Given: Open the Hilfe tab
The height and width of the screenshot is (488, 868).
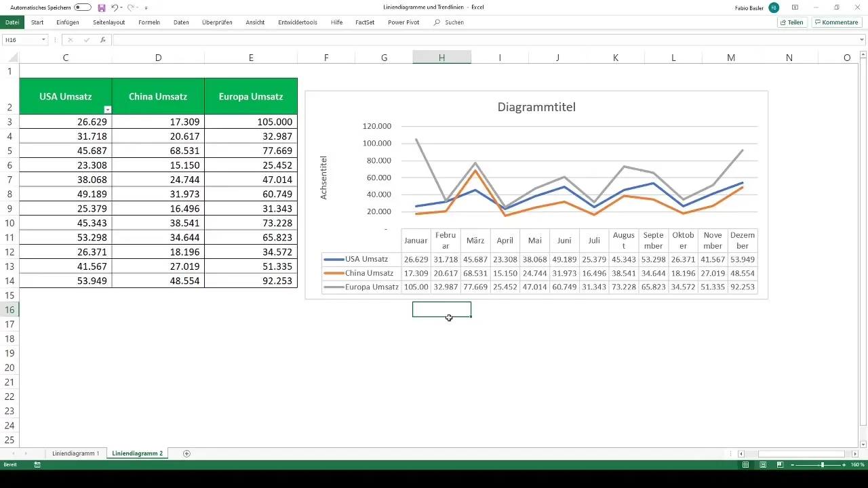Looking at the screenshot, I should (336, 22).
